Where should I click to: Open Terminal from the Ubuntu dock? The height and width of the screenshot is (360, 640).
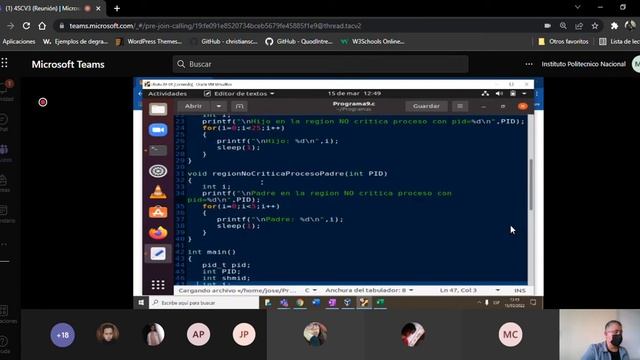click(x=158, y=150)
